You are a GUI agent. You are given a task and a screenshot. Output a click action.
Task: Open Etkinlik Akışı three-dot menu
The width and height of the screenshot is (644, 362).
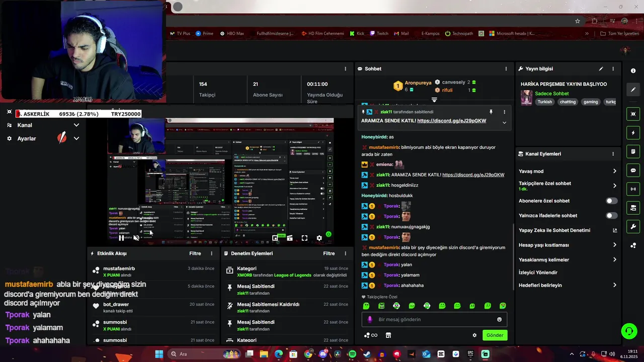(211, 253)
